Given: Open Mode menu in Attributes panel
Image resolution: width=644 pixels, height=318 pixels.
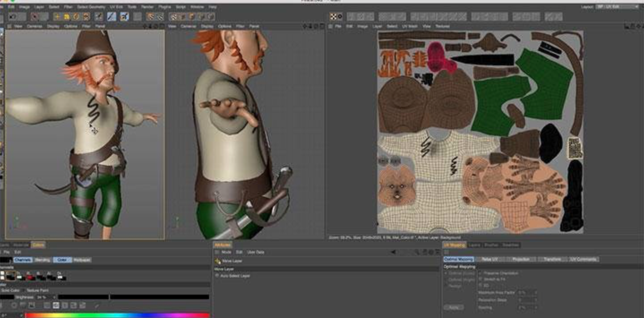Looking at the screenshot, I should (227, 252).
